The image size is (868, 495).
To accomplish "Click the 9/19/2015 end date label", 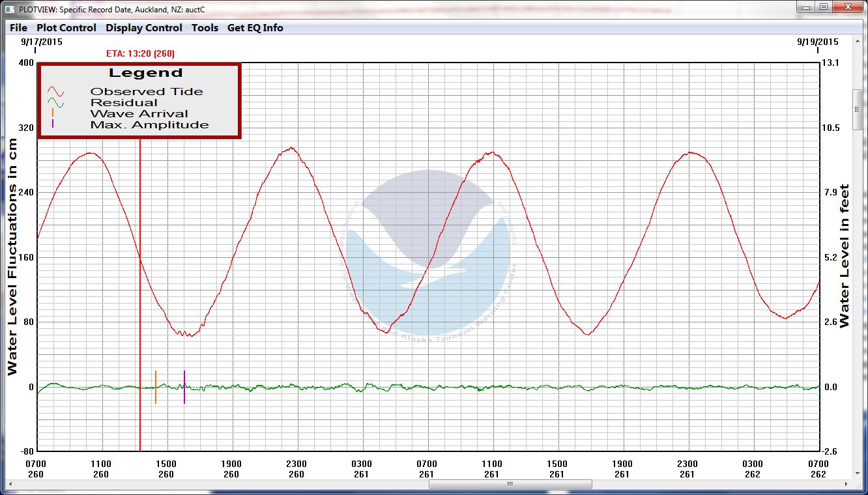I will (x=818, y=41).
